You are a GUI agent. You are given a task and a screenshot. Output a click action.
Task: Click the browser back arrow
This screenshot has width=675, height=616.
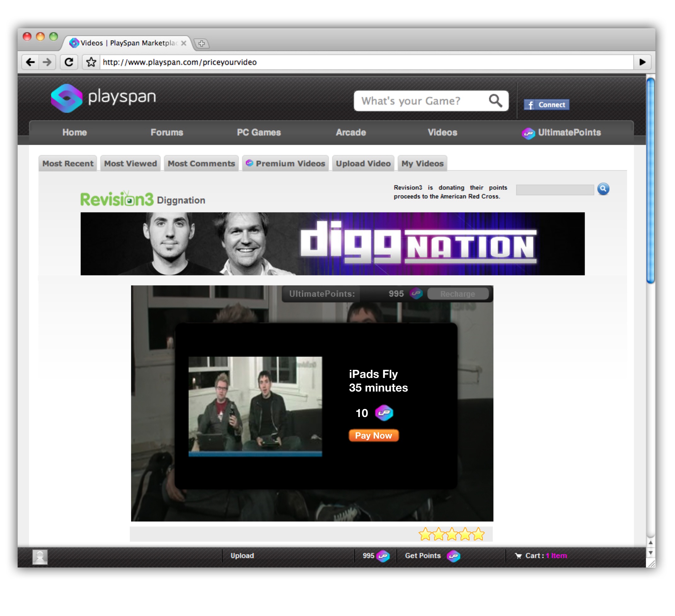click(31, 62)
